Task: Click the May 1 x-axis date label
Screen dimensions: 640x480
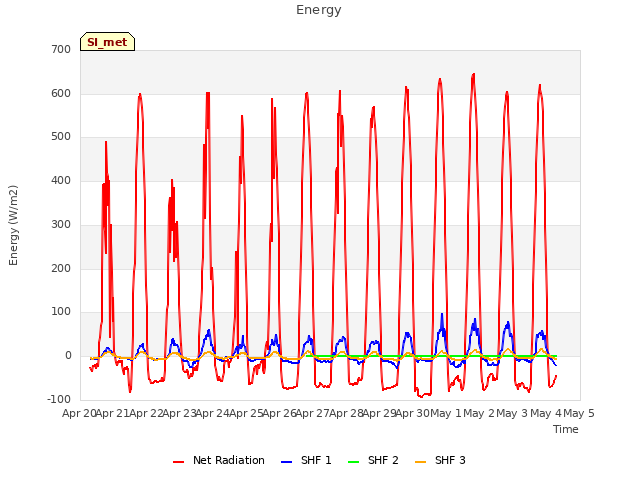Action: click(x=446, y=413)
